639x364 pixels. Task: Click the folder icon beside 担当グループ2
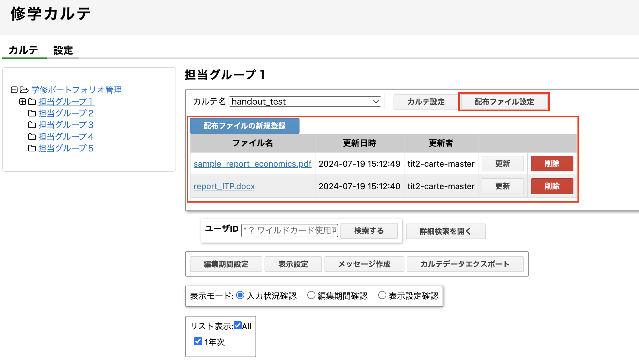tap(32, 113)
